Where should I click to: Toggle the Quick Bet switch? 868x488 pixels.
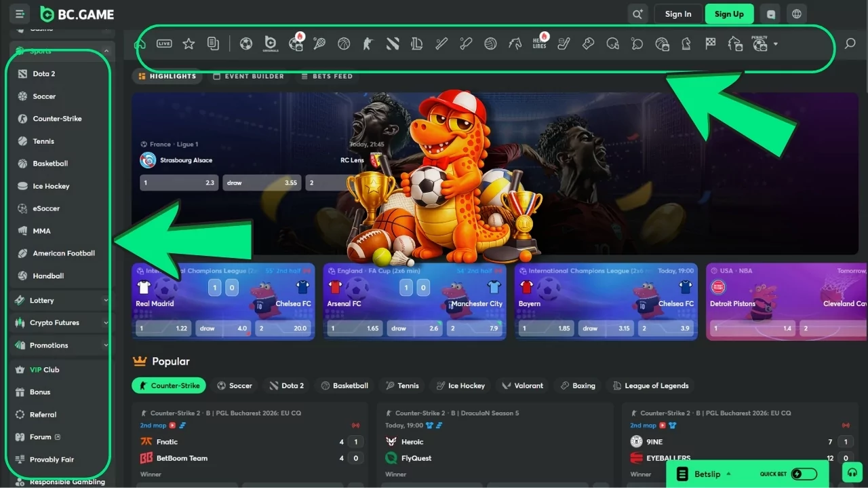[x=804, y=474]
